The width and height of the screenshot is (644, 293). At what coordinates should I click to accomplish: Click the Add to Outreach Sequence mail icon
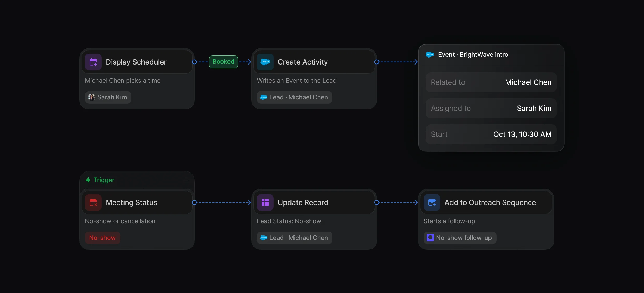[432, 202]
